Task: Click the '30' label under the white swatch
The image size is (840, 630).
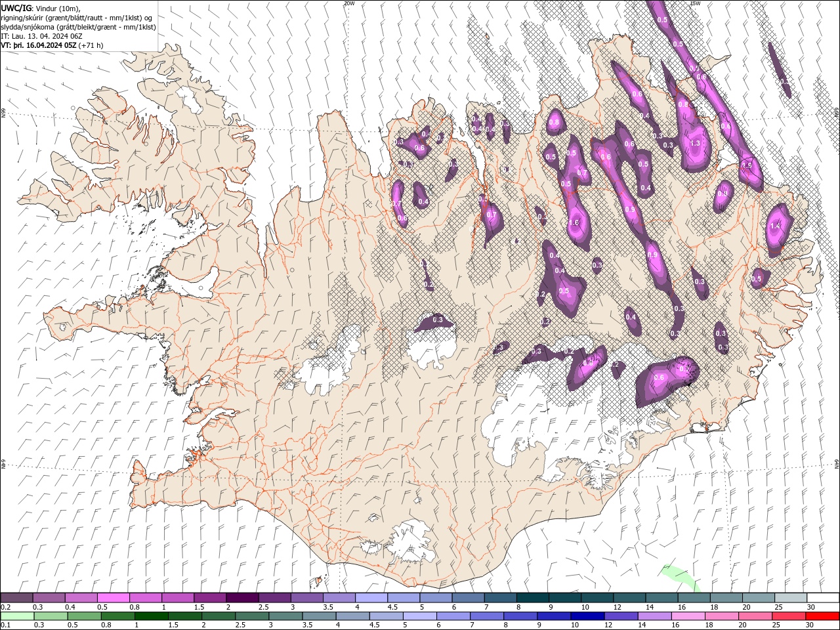Action: [x=810, y=607]
